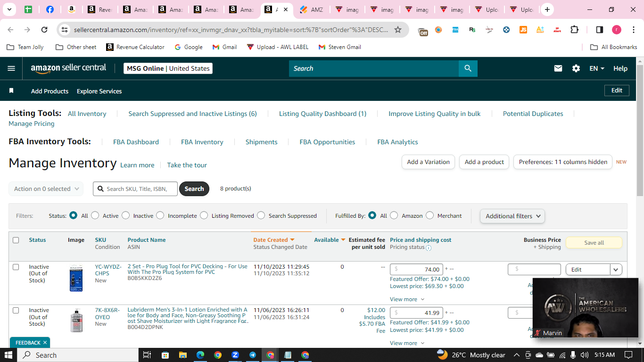Screen dimensions: 644x362
Task: Select the All status radio button
Action: tap(73, 215)
